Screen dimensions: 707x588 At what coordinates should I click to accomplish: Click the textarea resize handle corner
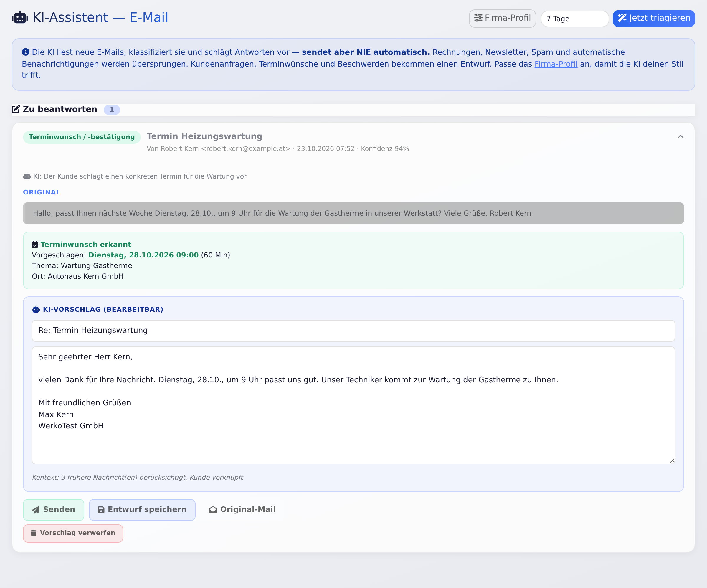[672, 461]
